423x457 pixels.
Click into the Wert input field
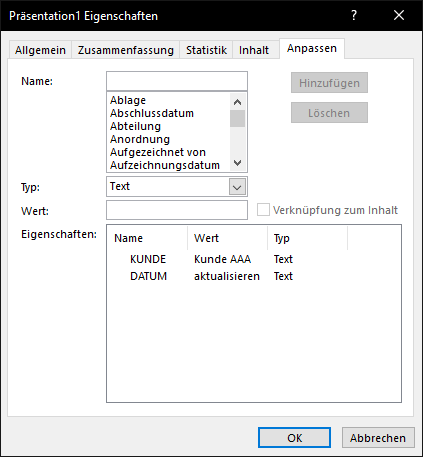[x=177, y=210]
